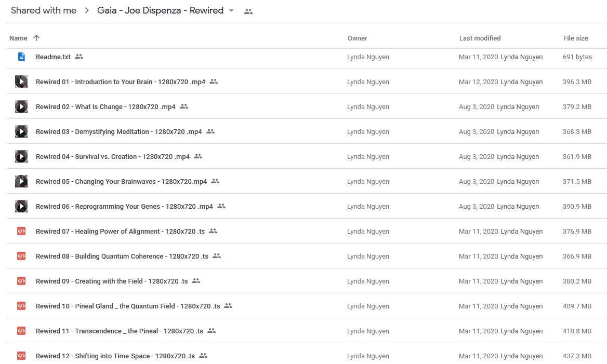This screenshot has height=364, width=607.
Task: Click shared icon next to Rewired 09
Action: coord(196,281)
